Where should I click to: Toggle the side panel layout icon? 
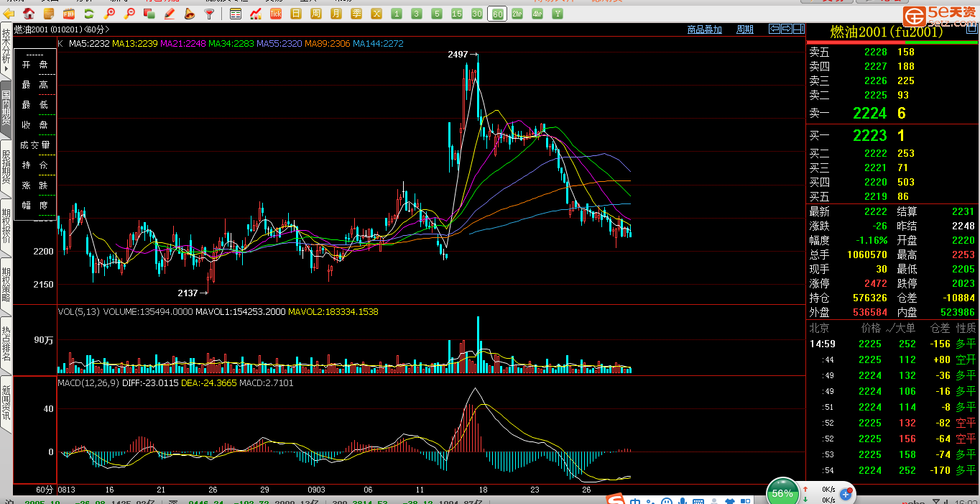click(798, 29)
